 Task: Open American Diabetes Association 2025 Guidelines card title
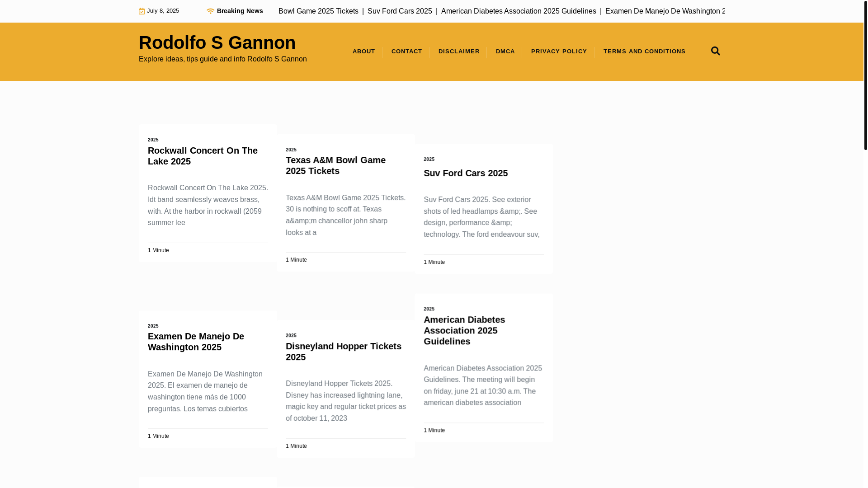pyautogui.click(x=464, y=330)
